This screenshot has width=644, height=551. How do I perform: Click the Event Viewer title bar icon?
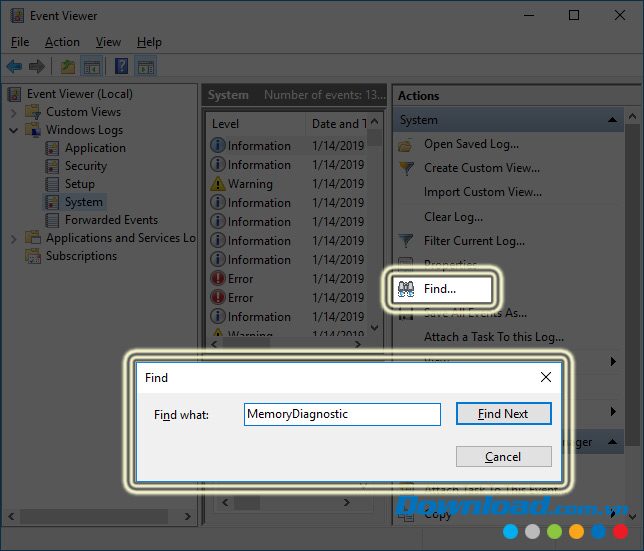point(17,16)
